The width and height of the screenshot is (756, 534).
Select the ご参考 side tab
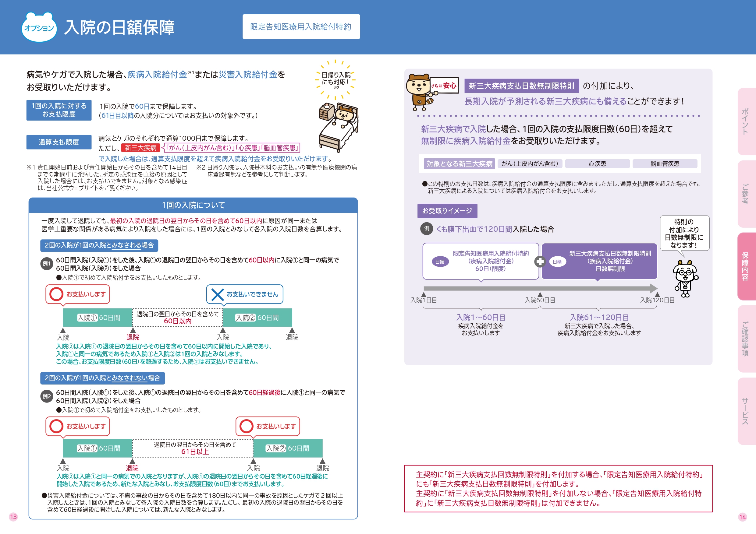745,194
